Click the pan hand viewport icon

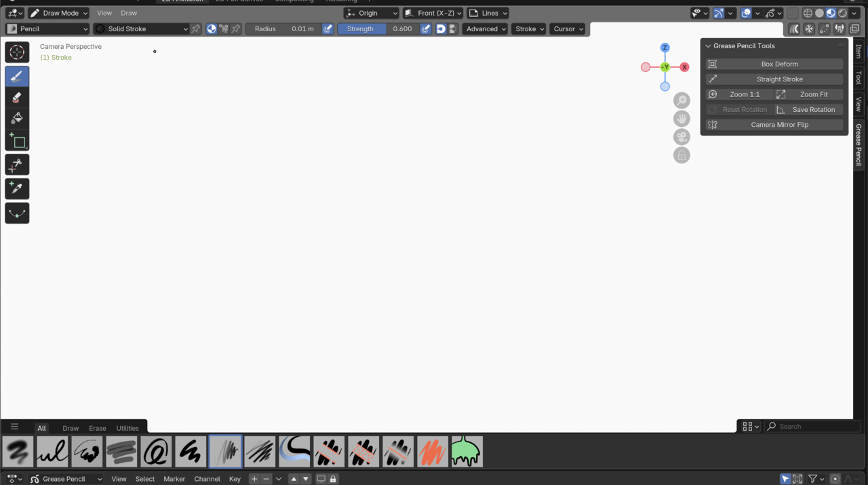(x=682, y=119)
